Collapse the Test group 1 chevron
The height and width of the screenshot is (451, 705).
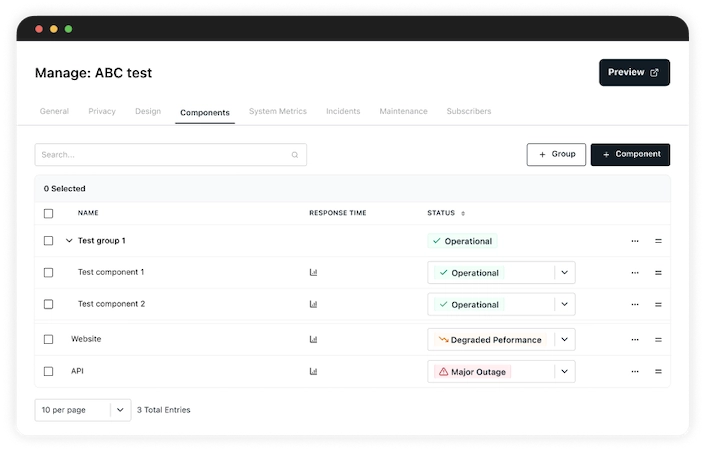click(x=69, y=241)
